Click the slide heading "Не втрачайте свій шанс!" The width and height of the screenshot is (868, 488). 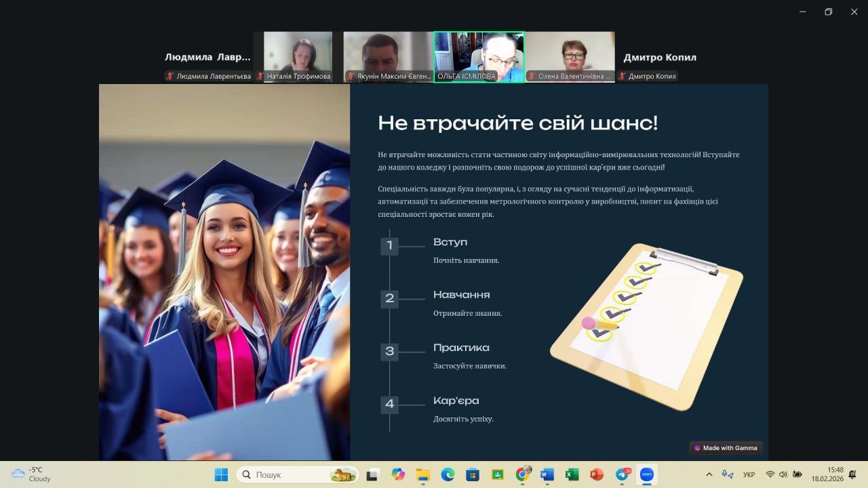(517, 123)
